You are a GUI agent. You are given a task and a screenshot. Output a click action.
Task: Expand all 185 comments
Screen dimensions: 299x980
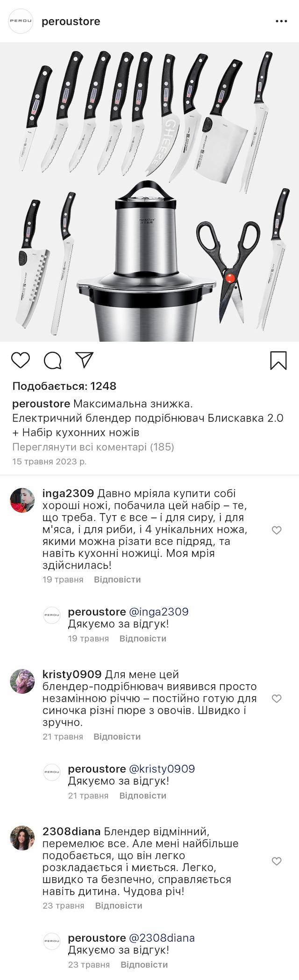(x=93, y=447)
